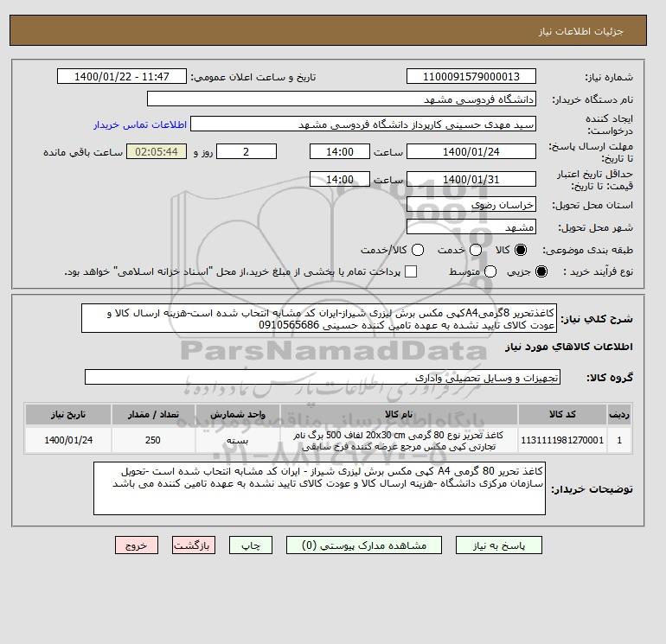Select the جزیی purchase type radio
This screenshot has height=644, width=666.
point(541,271)
